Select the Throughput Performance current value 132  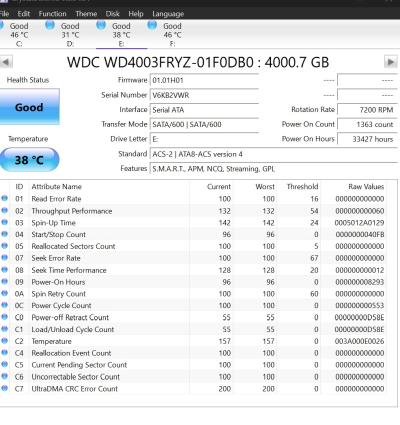click(224, 211)
